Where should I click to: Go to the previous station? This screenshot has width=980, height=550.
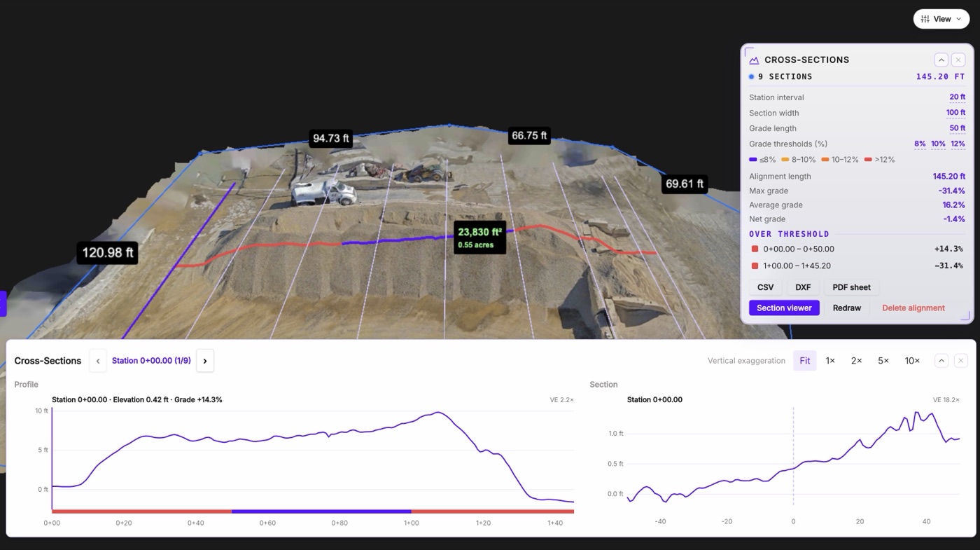coord(98,361)
